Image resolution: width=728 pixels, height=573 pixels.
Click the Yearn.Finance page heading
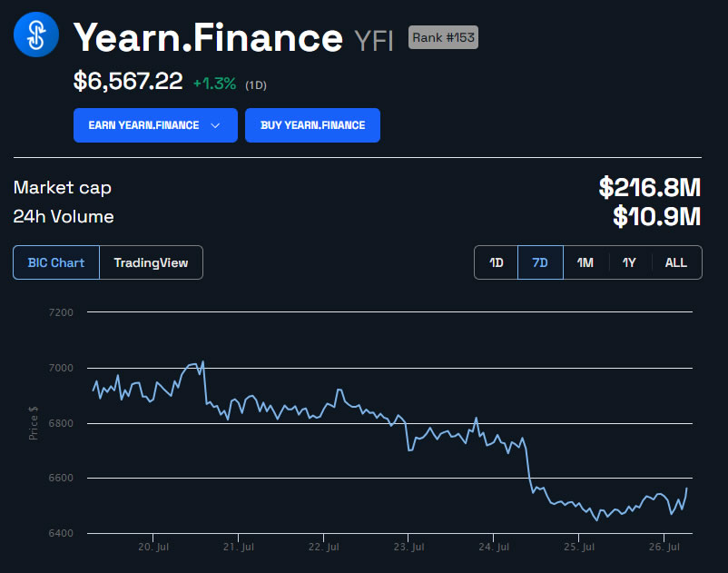click(x=208, y=37)
